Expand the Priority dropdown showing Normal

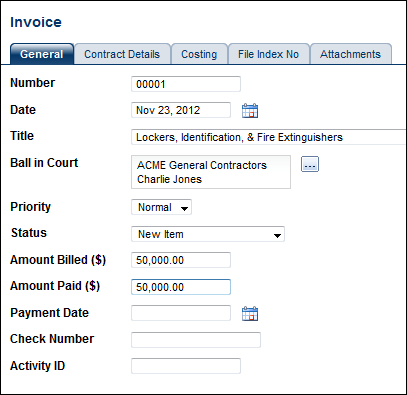point(161,207)
